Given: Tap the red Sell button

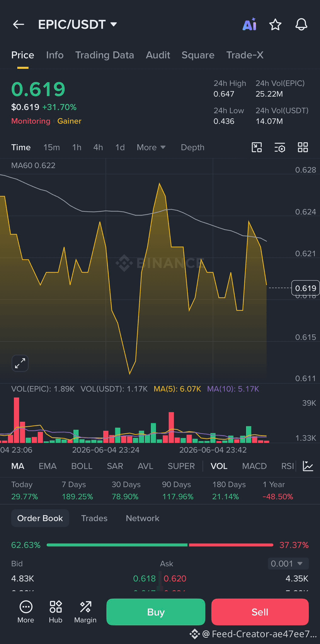Looking at the screenshot, I should [260, 612].
